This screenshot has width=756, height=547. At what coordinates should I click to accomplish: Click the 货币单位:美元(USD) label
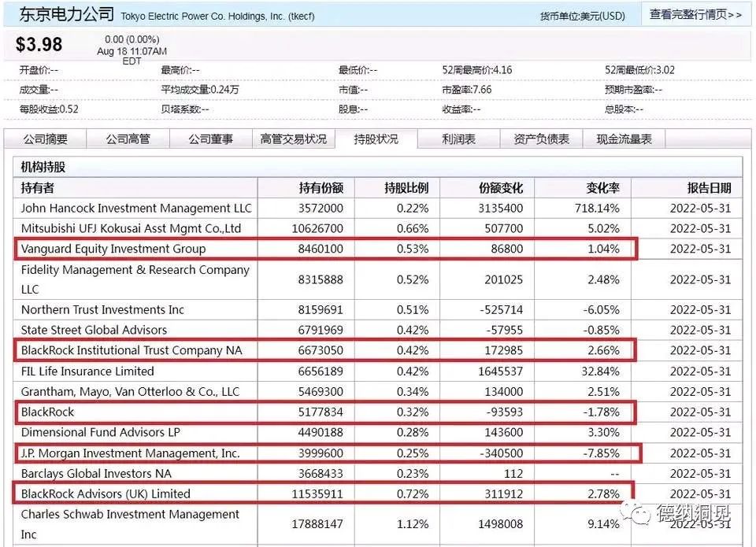583,17
